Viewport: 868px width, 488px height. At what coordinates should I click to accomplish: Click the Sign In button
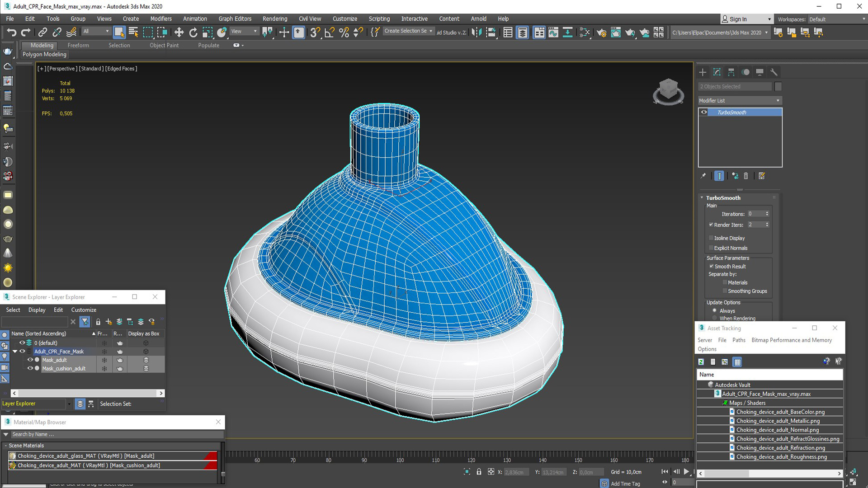pyautogui.click(x=738, y=19)
